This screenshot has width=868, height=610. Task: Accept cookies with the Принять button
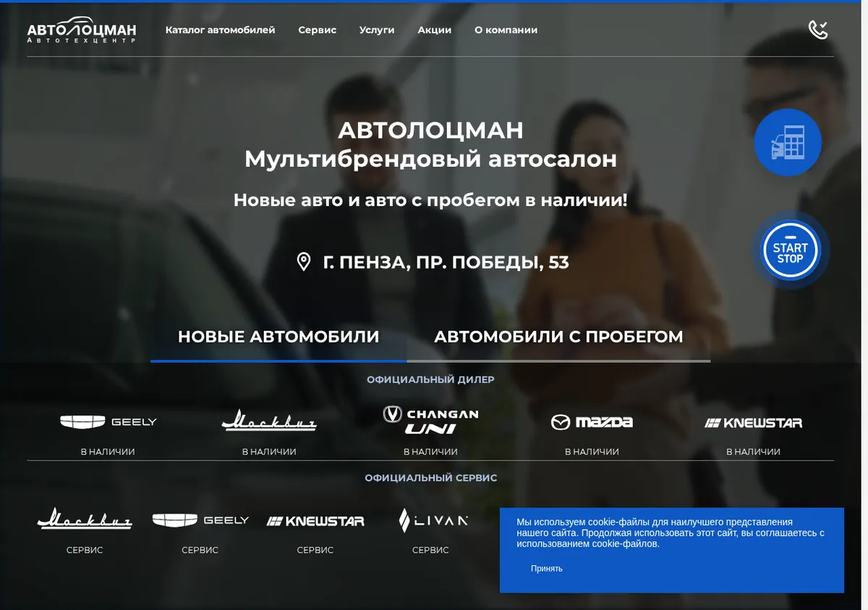coord(546,569)
